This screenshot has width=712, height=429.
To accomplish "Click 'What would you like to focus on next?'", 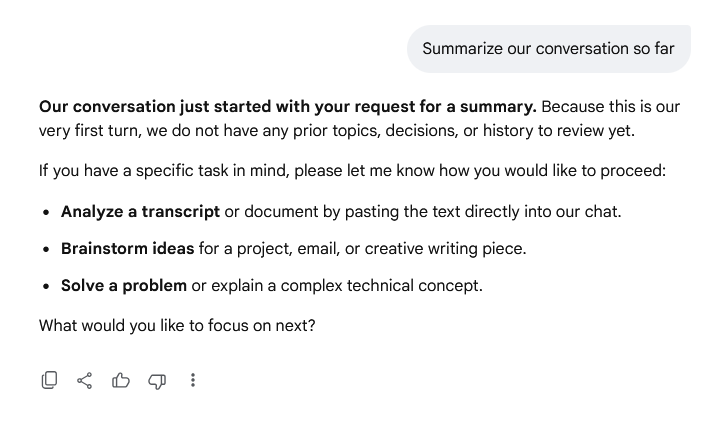I will tap(177, 325).
